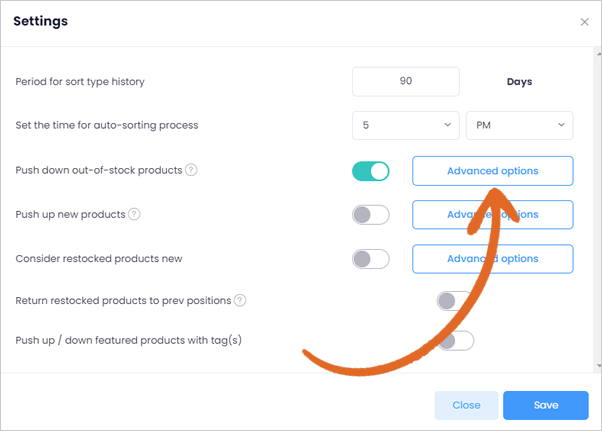Toggle Push up/down featured products with tags
Viewport: 602px width, 431px height.
point(455,340)
